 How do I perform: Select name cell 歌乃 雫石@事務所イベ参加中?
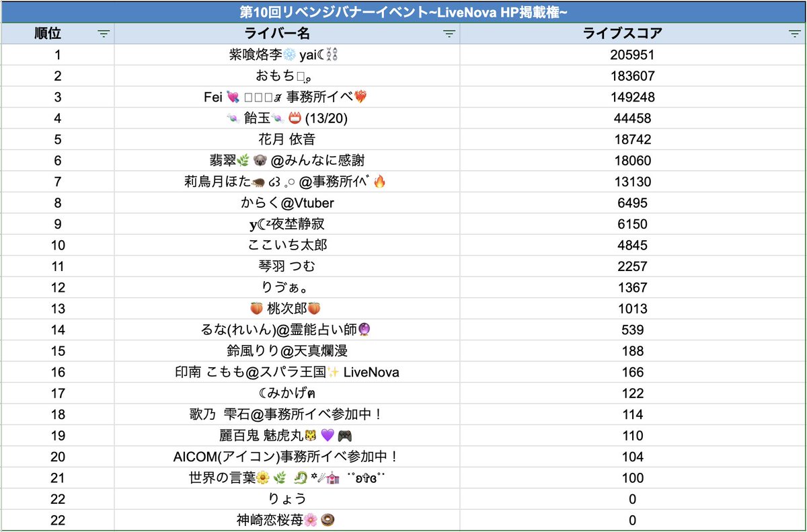[x=287, y=415]
